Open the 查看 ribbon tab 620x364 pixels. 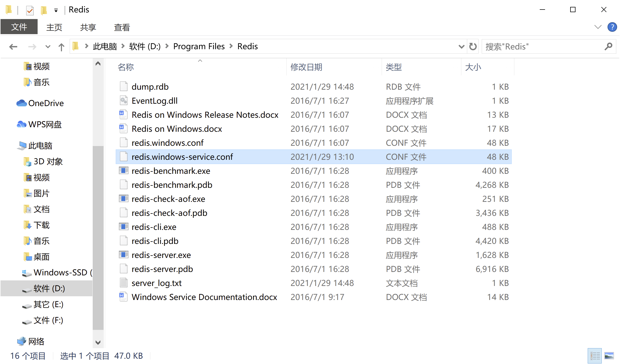click(122, 27)
